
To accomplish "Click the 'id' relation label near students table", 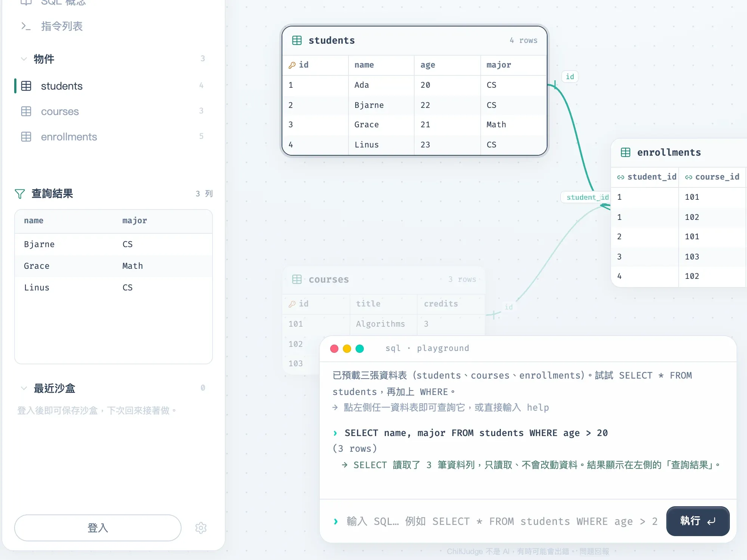I will [570, 77].
